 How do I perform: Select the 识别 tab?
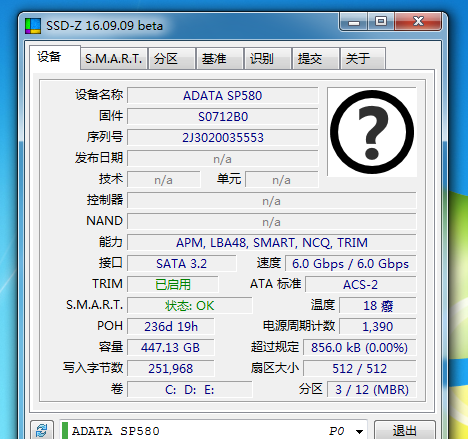[268, 59]
